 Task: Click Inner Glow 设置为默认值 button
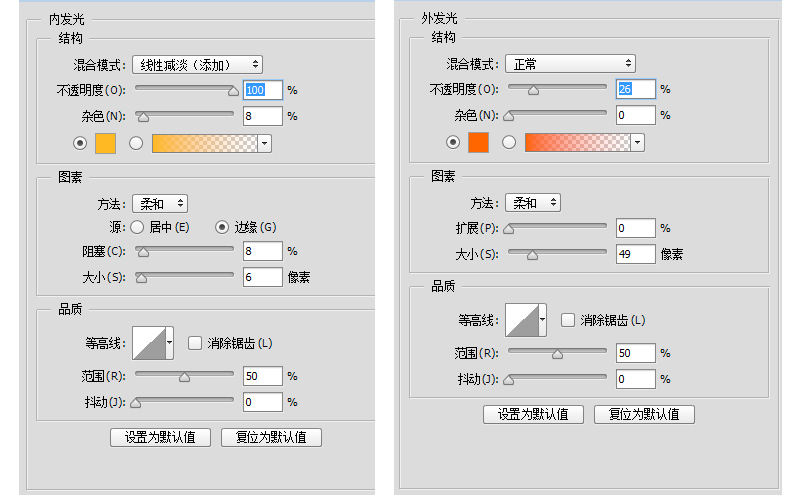point(160,437)
